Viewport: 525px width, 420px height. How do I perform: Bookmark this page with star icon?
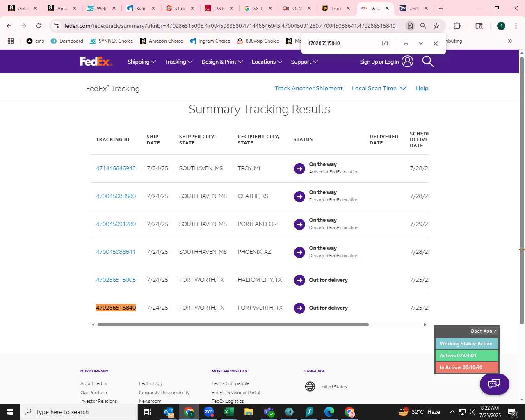436,26
